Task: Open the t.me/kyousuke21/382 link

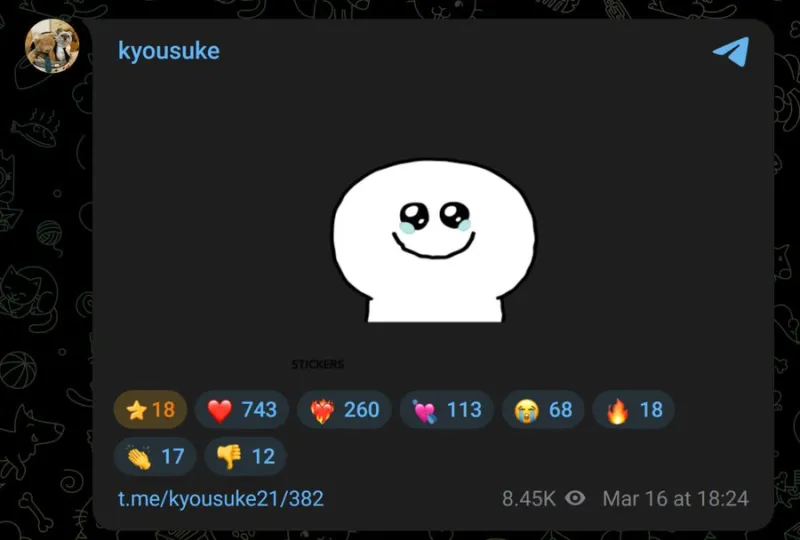Action: click(x=221, y=499)
